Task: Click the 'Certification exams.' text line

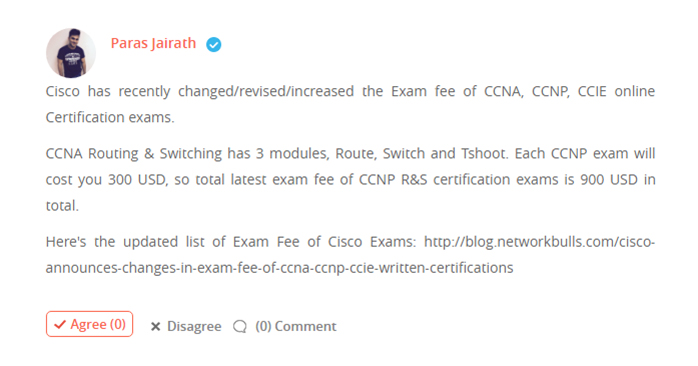Action: 110,117
